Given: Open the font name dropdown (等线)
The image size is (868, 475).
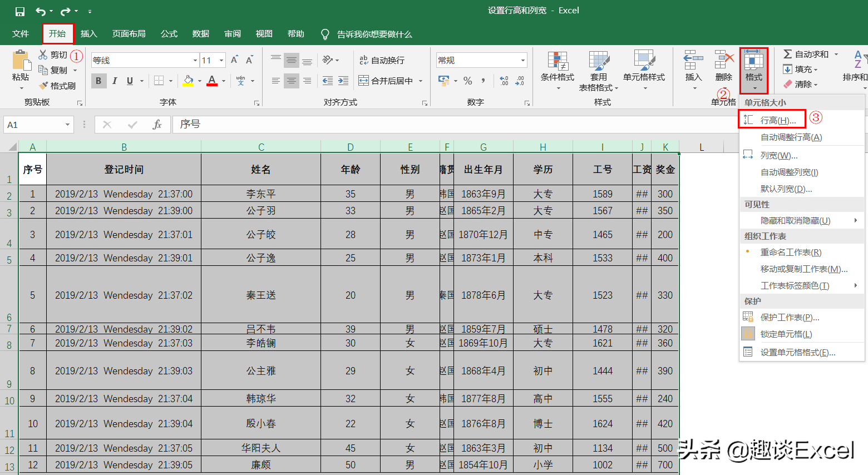Looking at the screenshot, I should click(195, 60).
